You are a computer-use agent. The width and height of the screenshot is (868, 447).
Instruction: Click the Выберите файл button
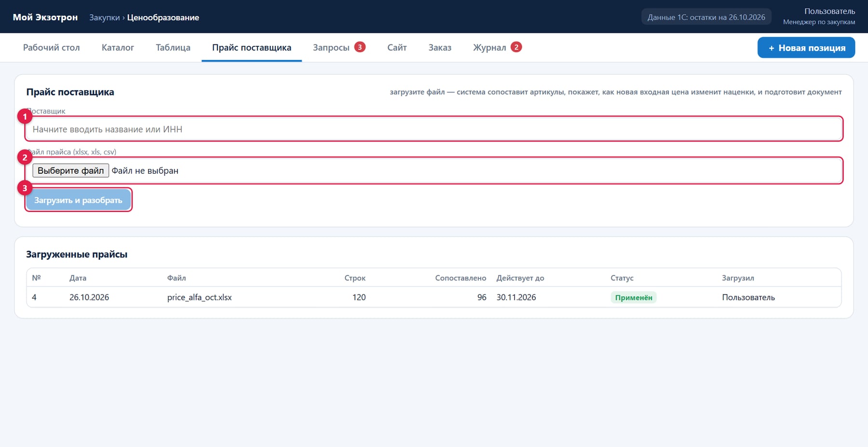point(70,170)
